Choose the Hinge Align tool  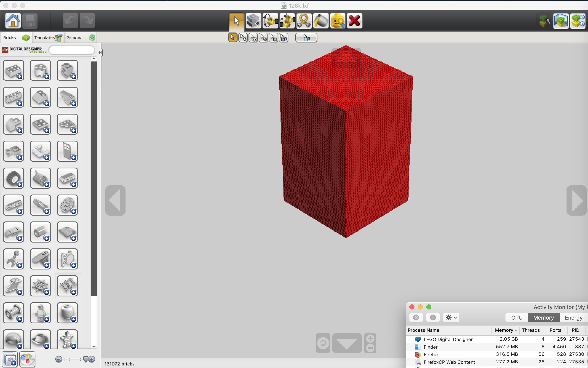[287, 21]
